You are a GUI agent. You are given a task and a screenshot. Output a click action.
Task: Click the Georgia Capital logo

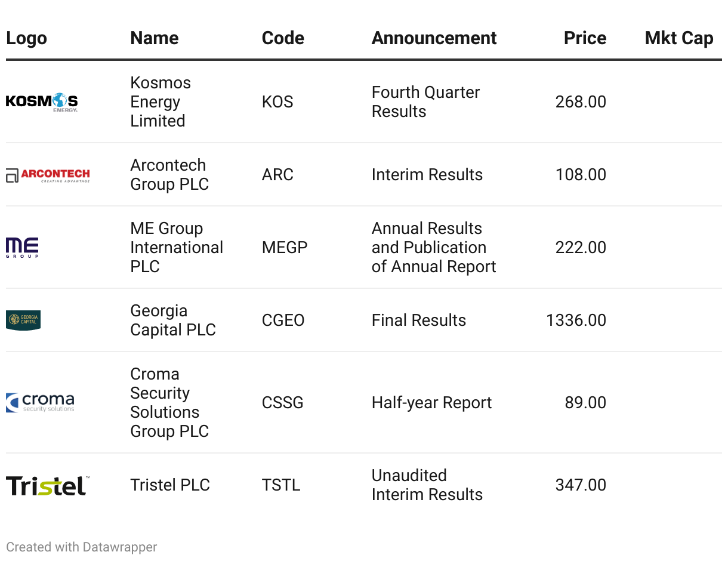[23, 320]
